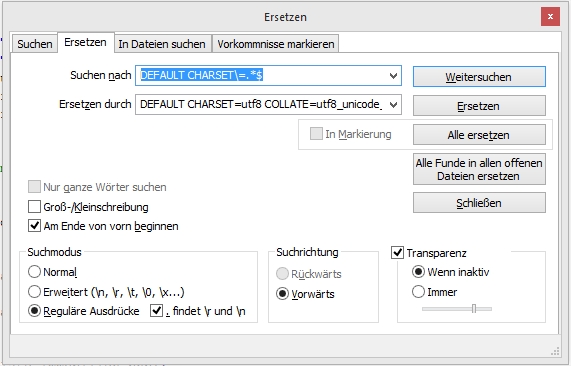Click the transparency slider handle
571x366 pixels.
474,309
